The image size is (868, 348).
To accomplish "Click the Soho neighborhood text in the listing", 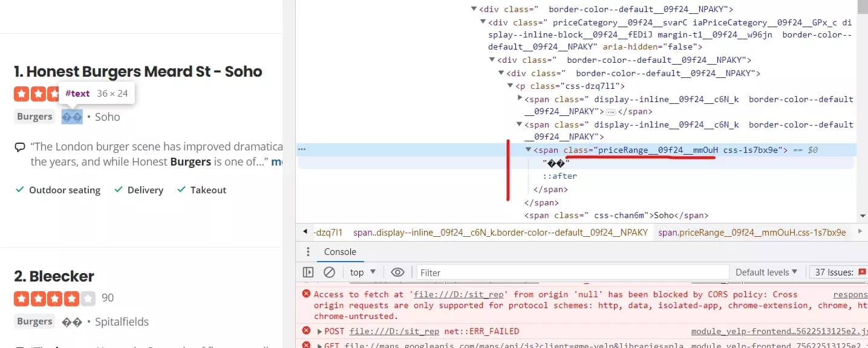I will click(x=108, y=117).
